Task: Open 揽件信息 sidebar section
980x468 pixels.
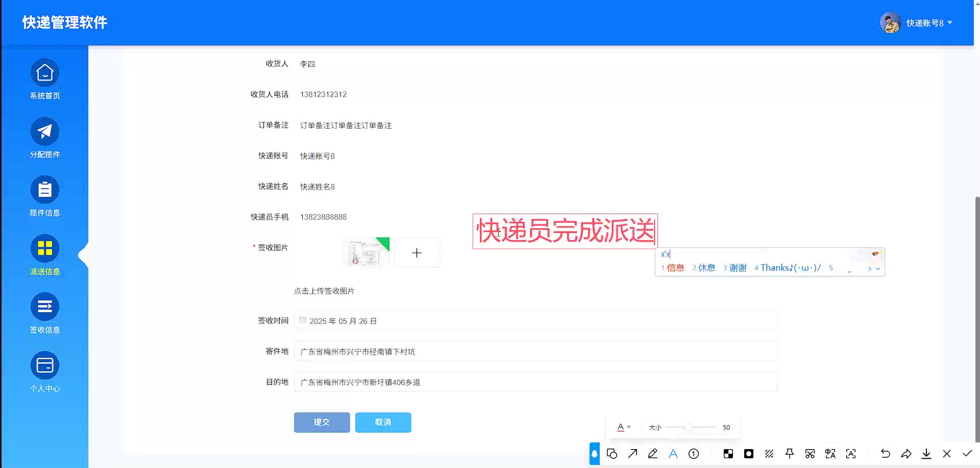Action: click(45, 190)
